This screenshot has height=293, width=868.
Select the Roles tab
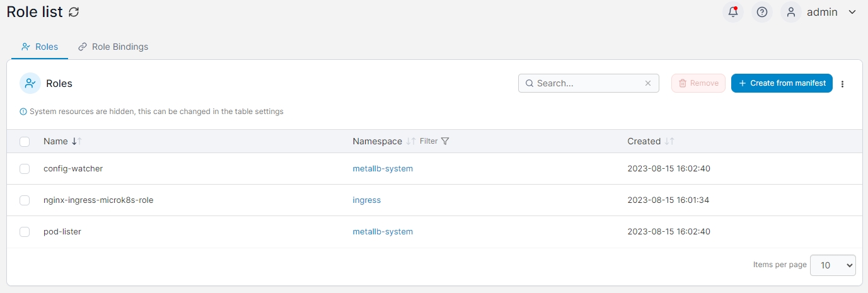(40, 47)
